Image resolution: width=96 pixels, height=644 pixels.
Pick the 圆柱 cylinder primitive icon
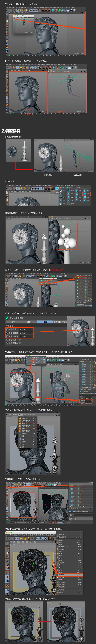pos(85,191)
